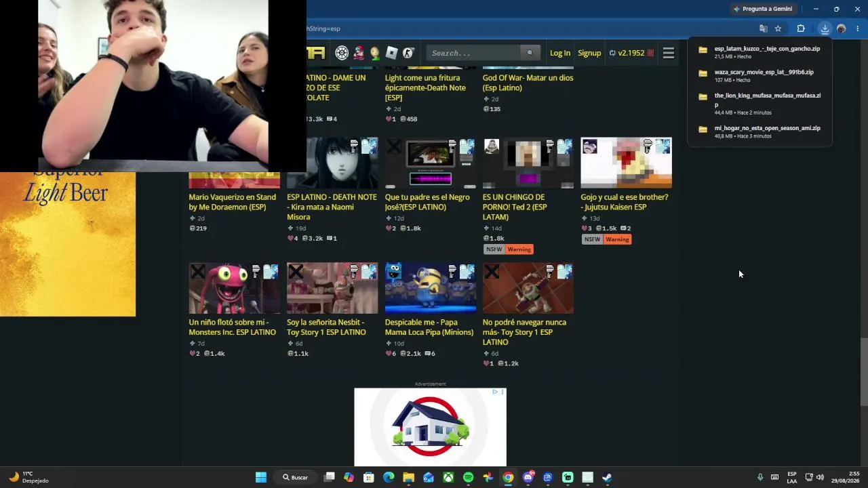Open 'God Of War- Matar un dios' mod

tap(528, 83)
